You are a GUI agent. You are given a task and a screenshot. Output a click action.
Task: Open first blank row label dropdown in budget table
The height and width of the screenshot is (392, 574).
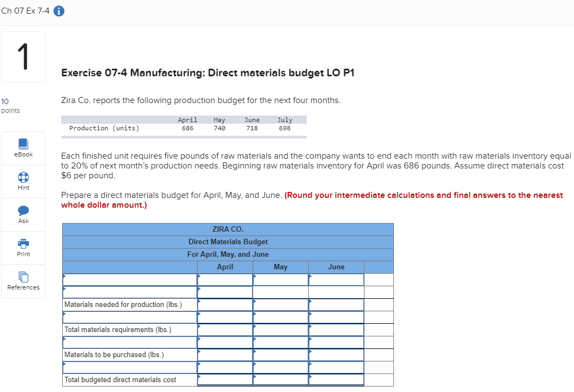(130, 280)
